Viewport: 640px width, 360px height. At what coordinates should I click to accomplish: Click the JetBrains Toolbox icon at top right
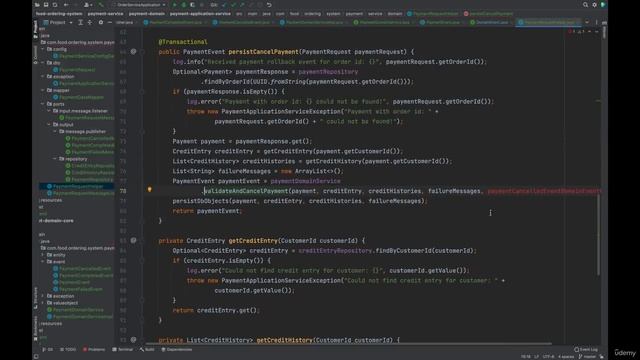coord(603,5)
